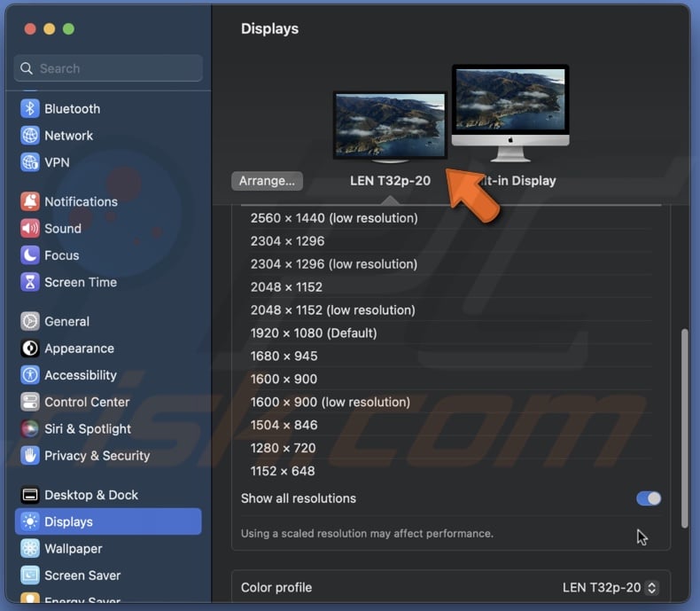Open Control Center settings
This screenshot has height=611, width=700.
108,402
